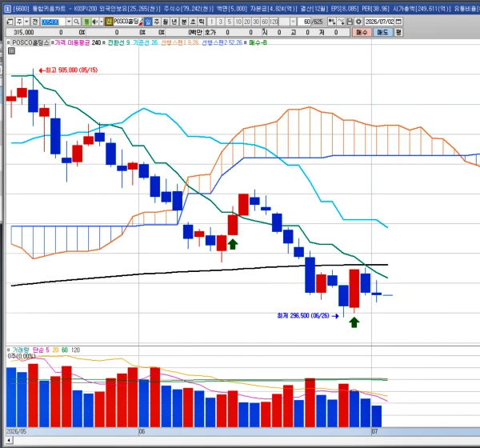This screenshot has height=448, width=480.
Task: Click the add line indicator icon
Action: point(341,22)
